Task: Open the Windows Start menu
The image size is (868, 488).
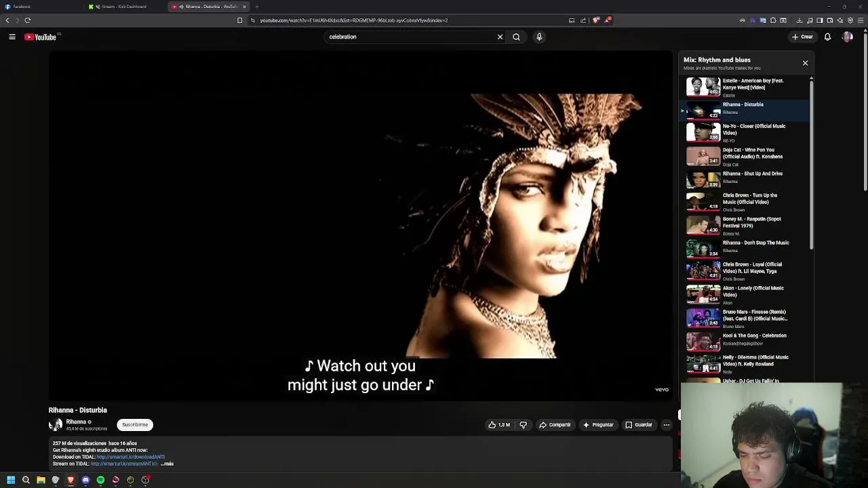Action: (11, 480)
